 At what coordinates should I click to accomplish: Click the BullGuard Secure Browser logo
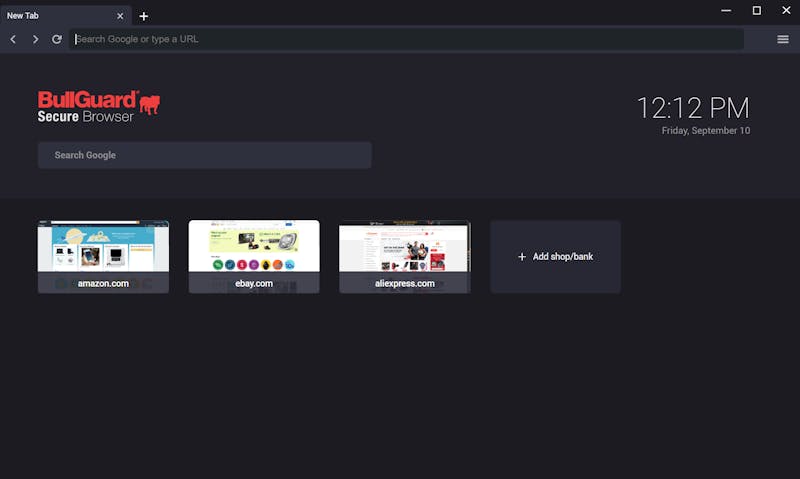click(x=99, y=106)
